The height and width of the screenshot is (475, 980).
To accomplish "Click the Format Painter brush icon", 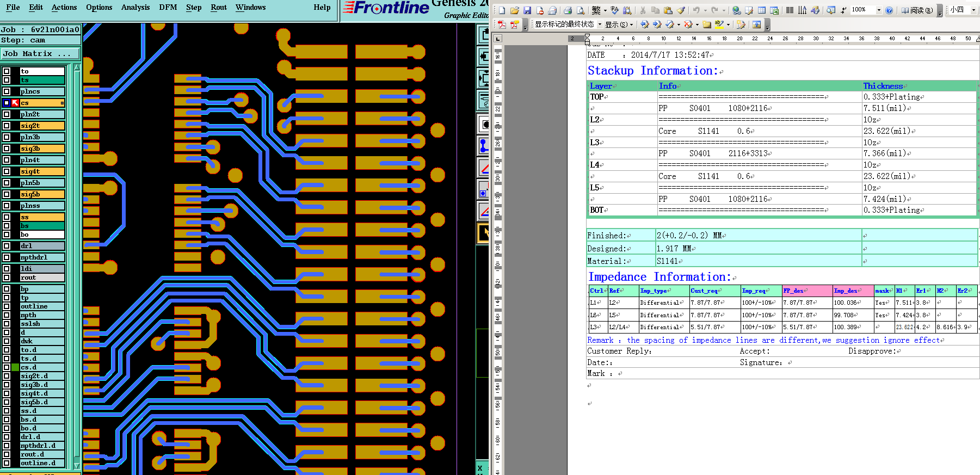I will point(681,10).
